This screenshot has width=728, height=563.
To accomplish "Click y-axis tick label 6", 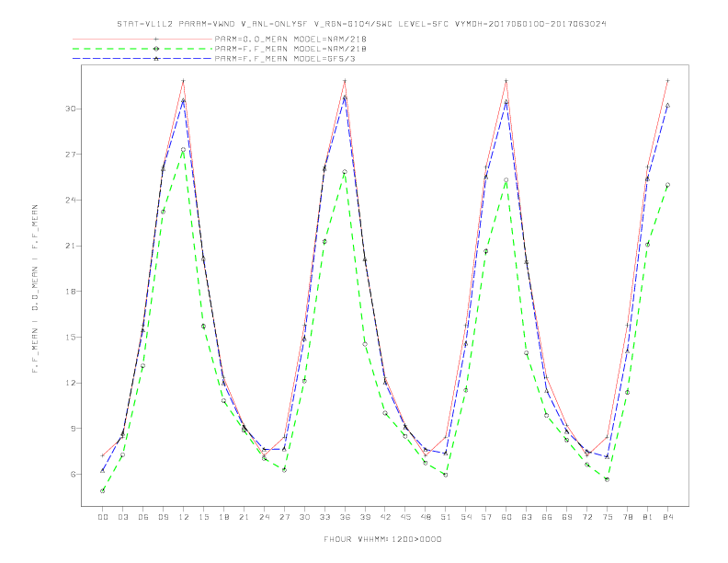I will click(73, 475).
